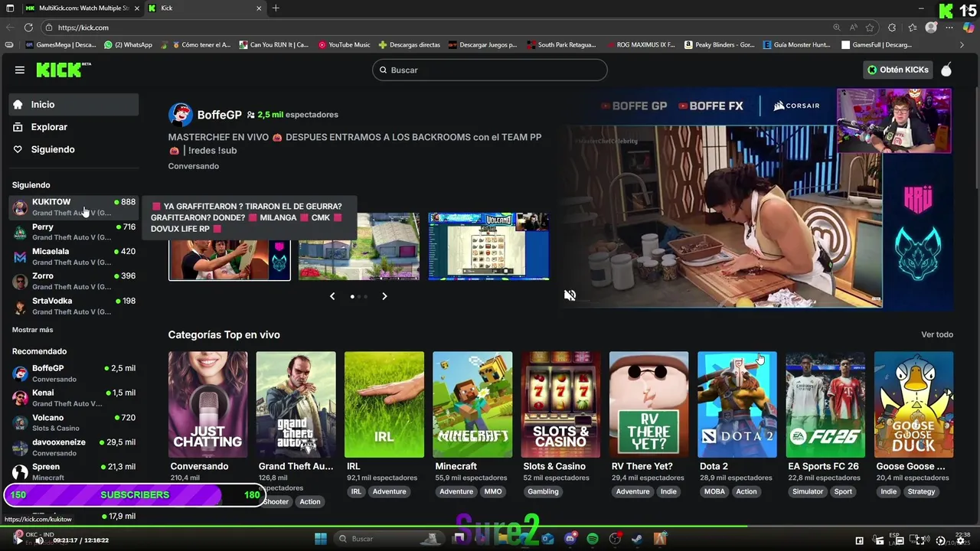This screenshot has width=980, height=551.
Task: Open davooxeneize recommended channel
Action: coord(74,447)
